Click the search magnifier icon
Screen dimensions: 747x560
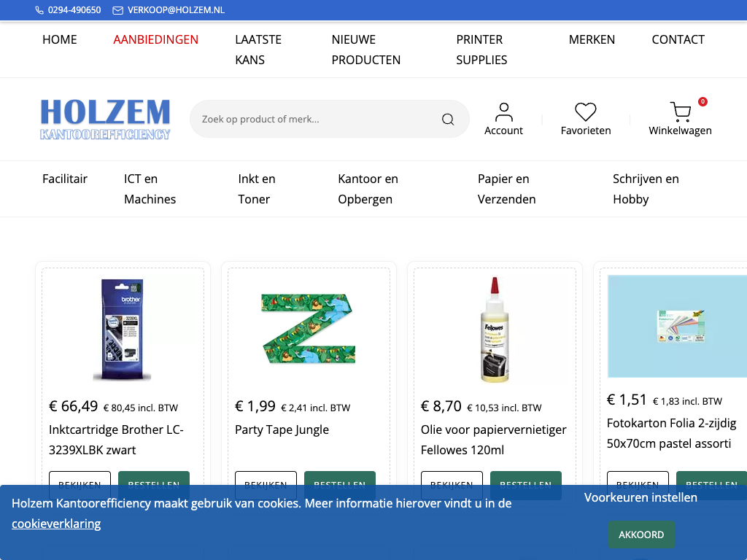[448, 120]
